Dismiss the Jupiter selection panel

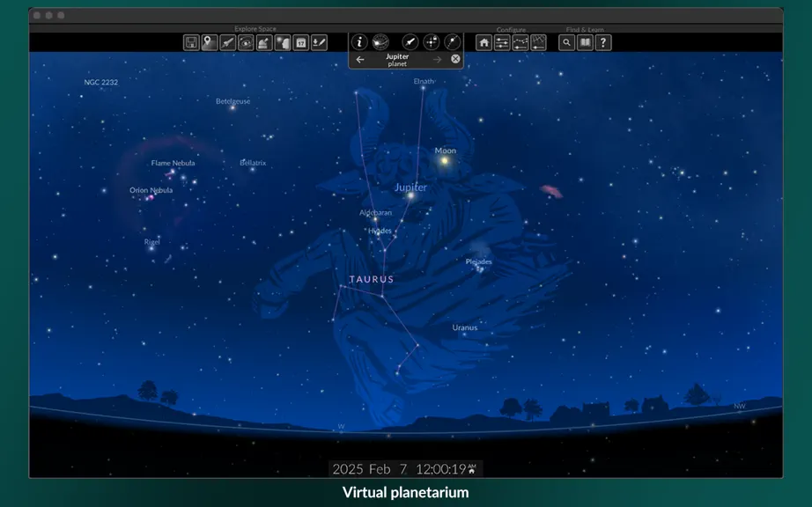455,59
